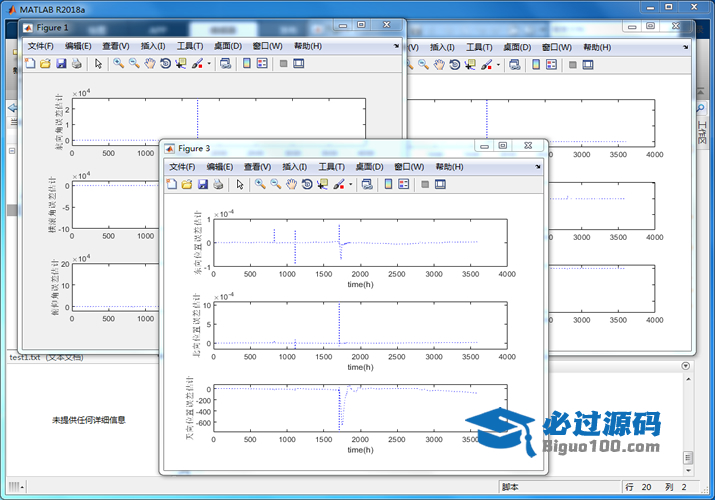Click Print icon in Figure 1 toolbar
715x500 pixels.
tap(77, 64)
